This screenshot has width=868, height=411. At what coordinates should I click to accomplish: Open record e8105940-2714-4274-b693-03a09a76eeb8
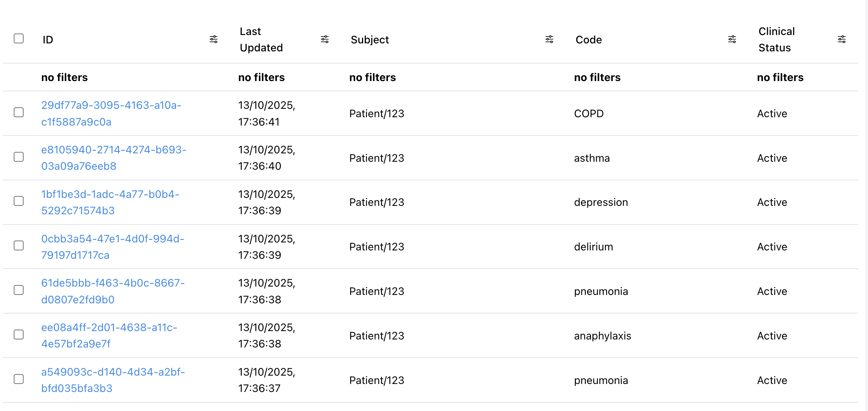pos(114,158)
